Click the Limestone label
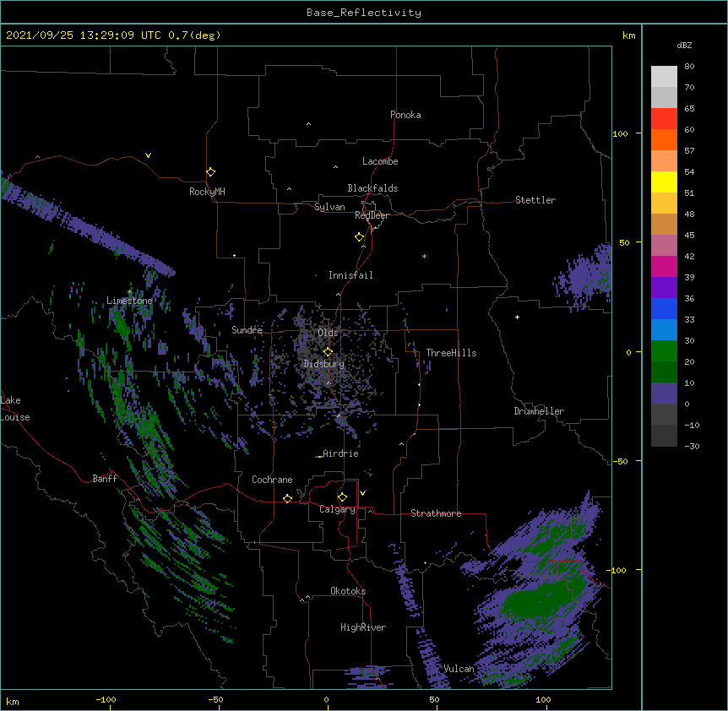The width and height of the screenshot is (728, 711). tap(129, 301)
